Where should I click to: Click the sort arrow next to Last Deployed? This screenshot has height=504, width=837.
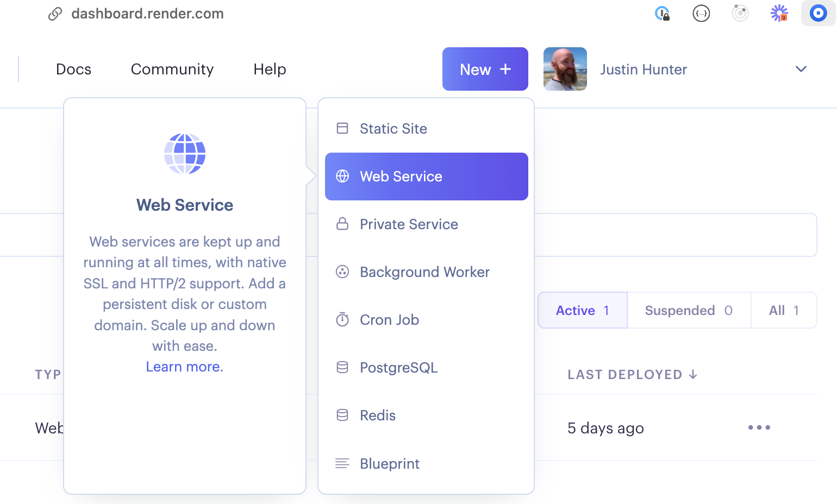coord(693,374)
